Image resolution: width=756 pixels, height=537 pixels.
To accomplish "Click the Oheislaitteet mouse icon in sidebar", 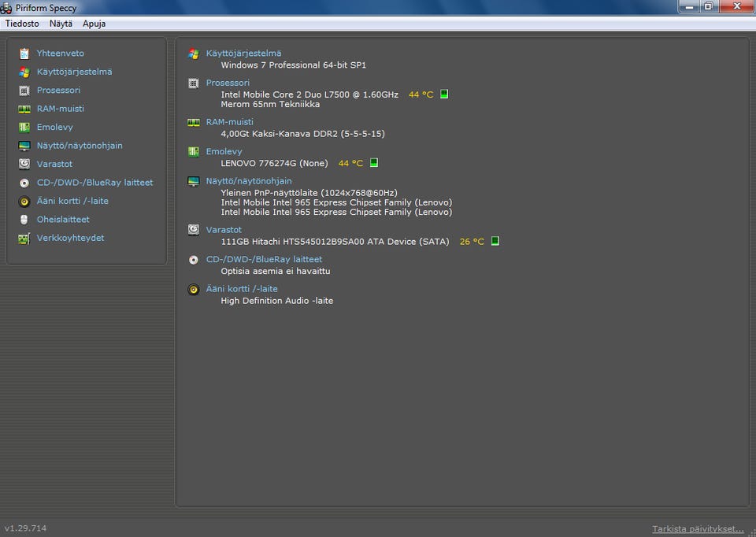I will click(24, 220).
